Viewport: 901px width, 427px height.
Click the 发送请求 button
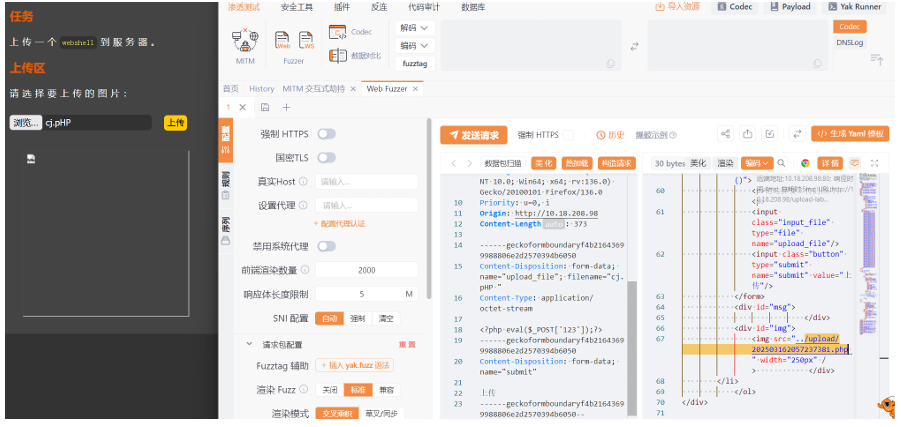coord(472,135)
